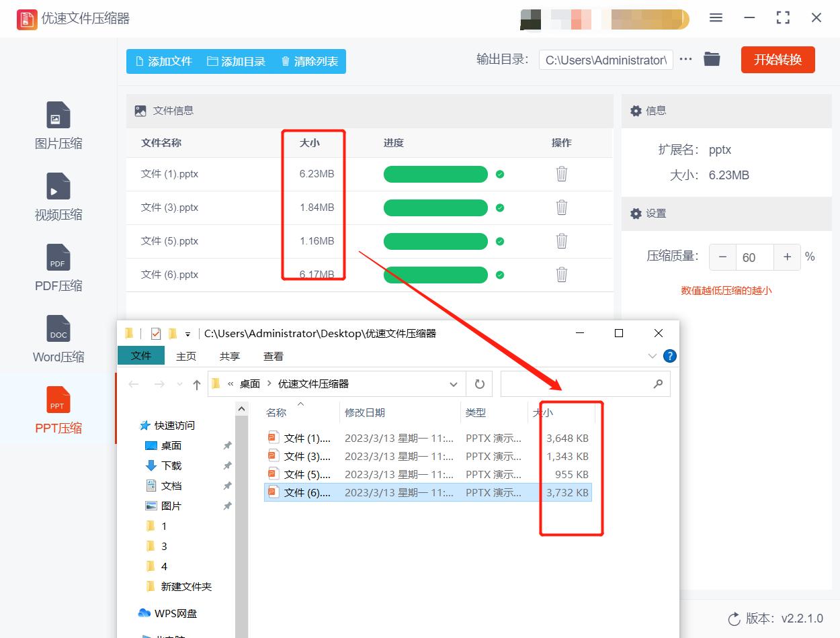840x638 pixels.
Task: Click the green completion check for 文件 (3).pptx
Action: [499, 208]
